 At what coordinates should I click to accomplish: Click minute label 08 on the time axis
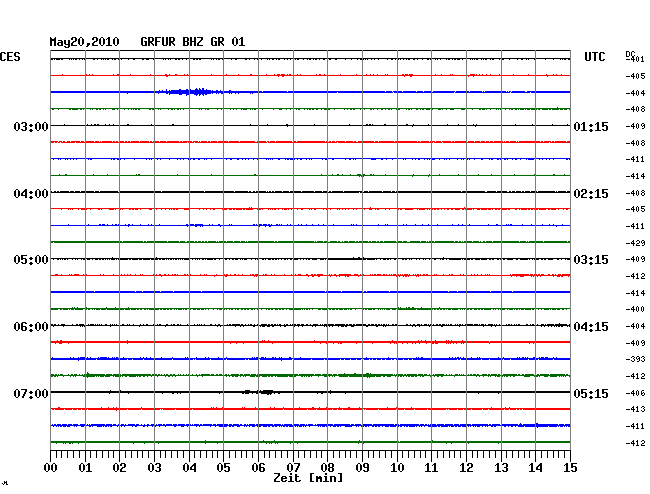[327, 468]
